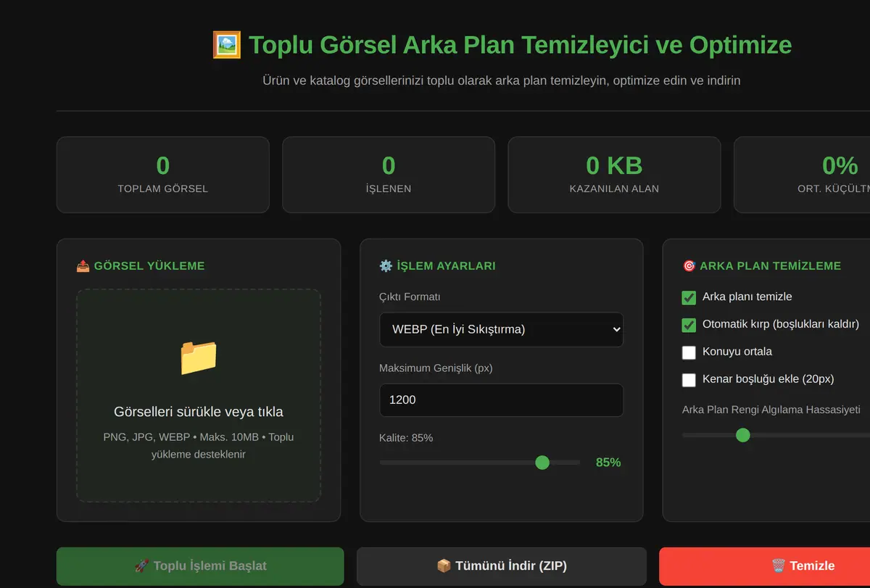Click the '0%' average reduction value

(x=840, y=166)
